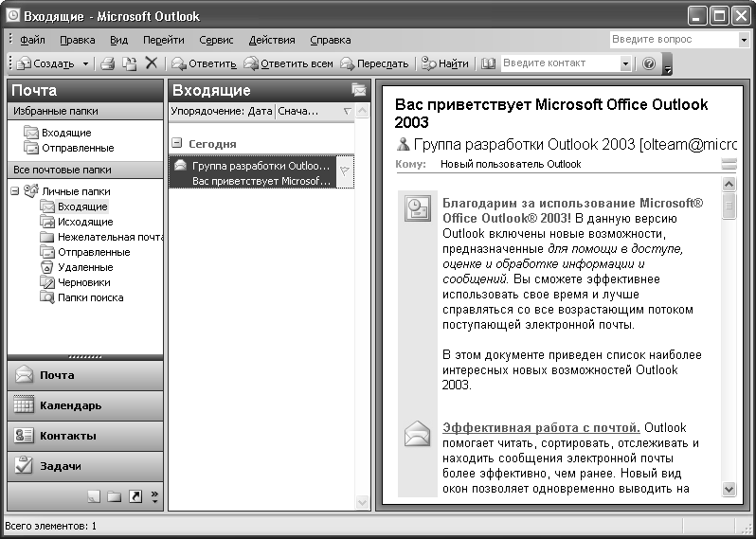
Task: Click the message list scroll up arrow
Action: coord(362,112)
